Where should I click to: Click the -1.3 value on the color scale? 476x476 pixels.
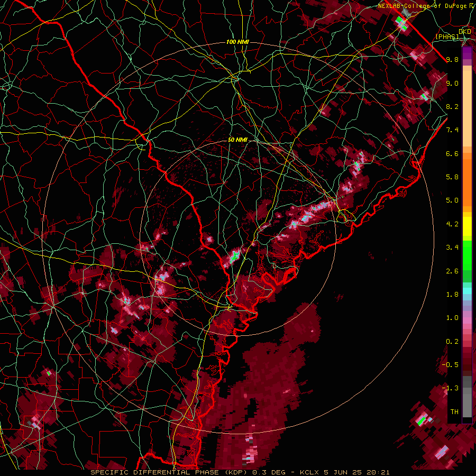[450, 388]
